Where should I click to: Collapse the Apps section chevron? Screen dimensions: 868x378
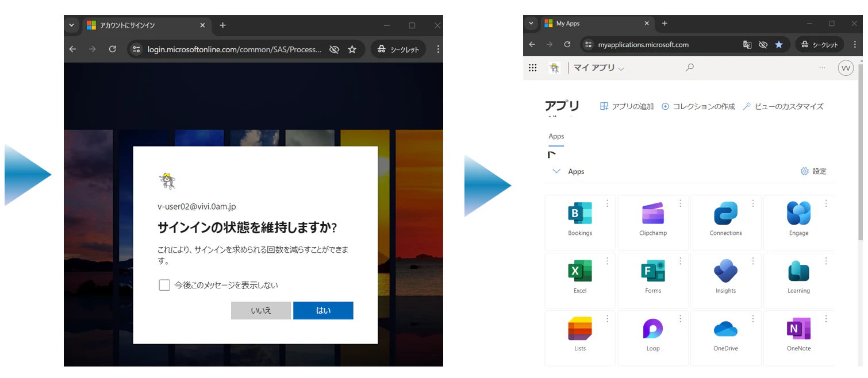[556, 171]
